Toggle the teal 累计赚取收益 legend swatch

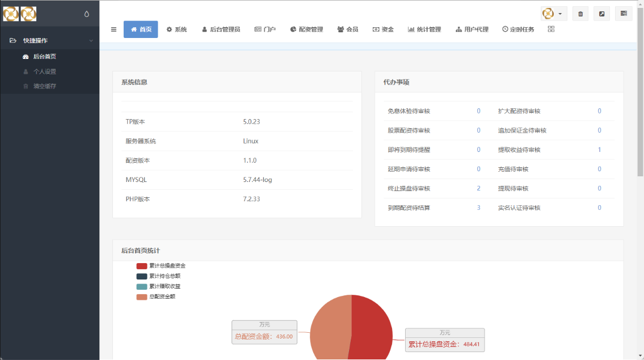[142, 286]
